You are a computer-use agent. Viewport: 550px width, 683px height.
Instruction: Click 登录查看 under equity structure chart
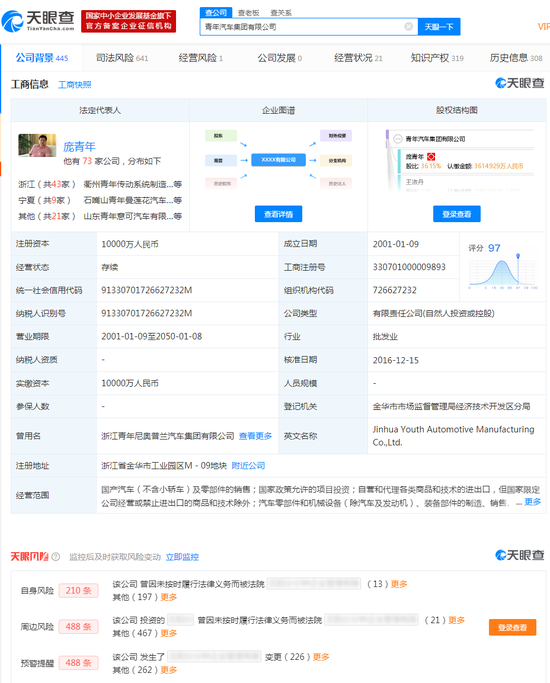click(x=457, y=214)
